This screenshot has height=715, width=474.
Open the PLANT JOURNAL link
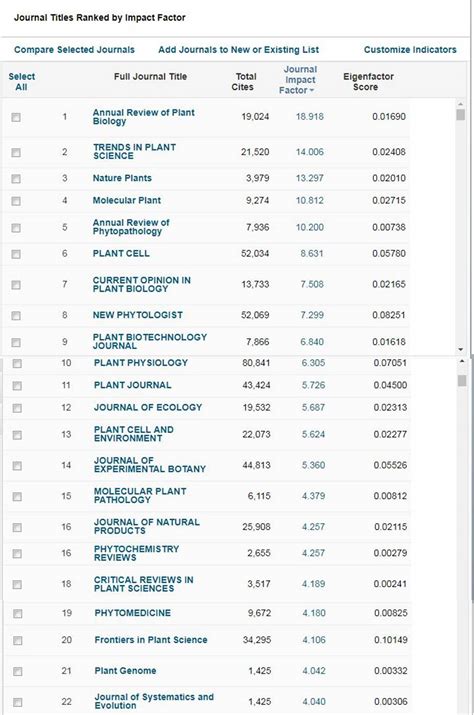pos(132,385)
